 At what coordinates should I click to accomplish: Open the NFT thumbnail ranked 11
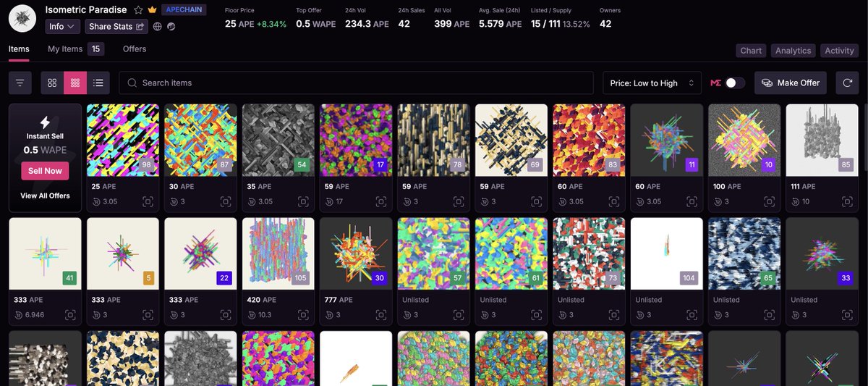coord(667,140)
